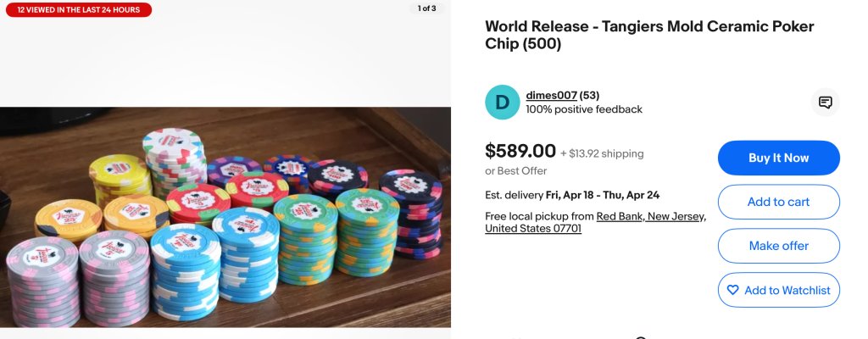Click the 12 viewed in last 24 hours badge
Viewport: 868px width, 339px height.
[x=77, y=10]
